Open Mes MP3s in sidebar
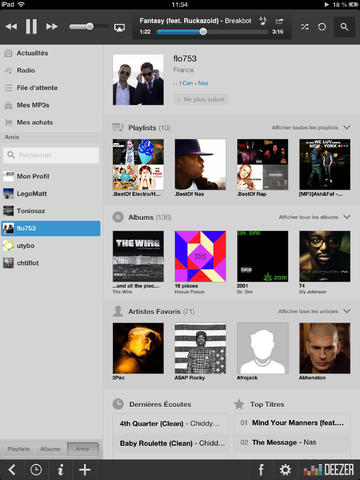This screenshot has width=360, height=480. coord(52,105)
